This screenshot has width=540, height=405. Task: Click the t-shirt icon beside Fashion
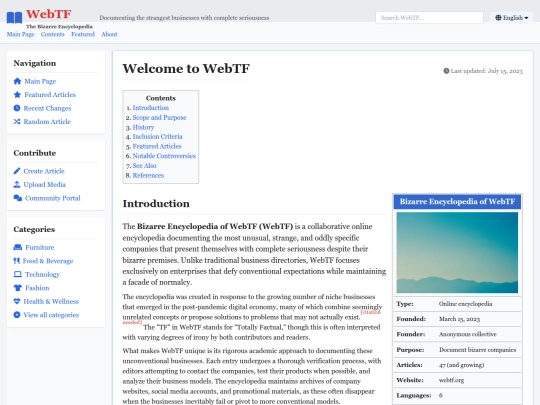18,288
